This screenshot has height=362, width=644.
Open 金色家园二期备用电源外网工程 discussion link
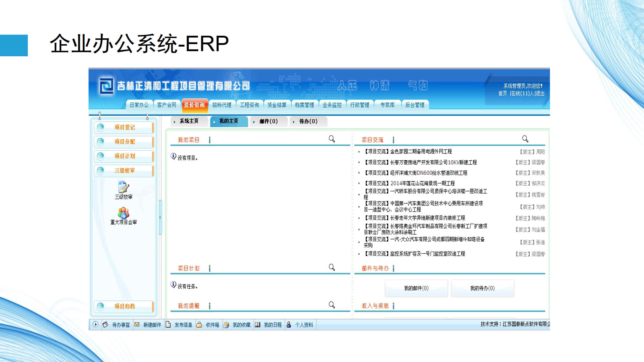pyautogui.click(x=421, y=152)
